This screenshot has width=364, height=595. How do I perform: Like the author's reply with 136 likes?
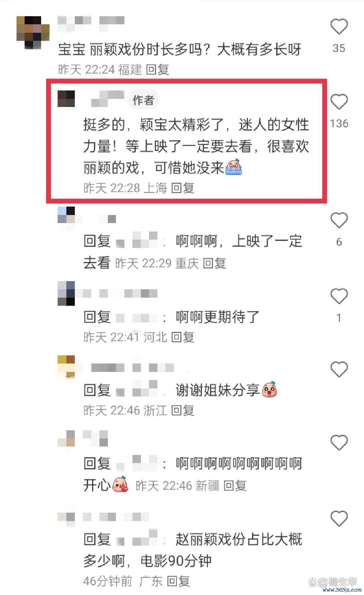coord(339,102)
